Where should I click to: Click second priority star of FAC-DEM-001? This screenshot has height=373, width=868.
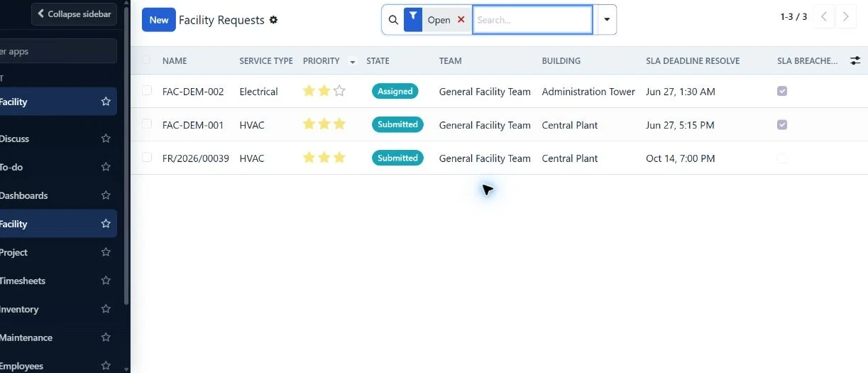[324, 124]
